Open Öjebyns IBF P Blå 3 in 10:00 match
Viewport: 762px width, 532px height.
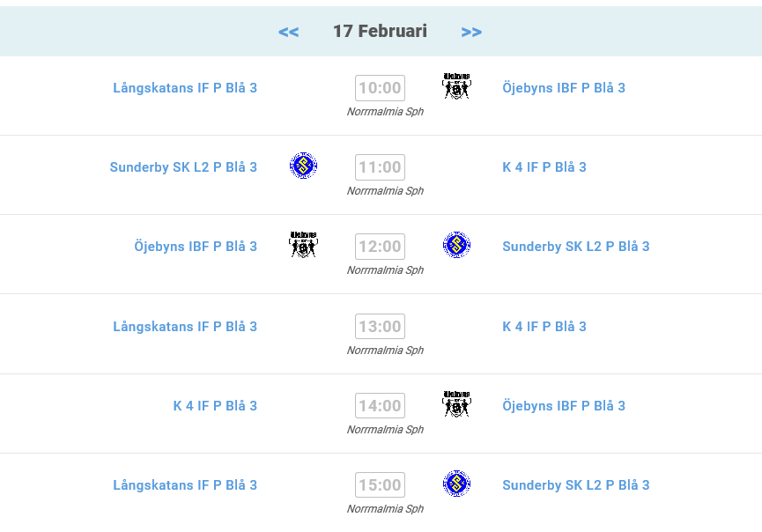click(564, 88)
